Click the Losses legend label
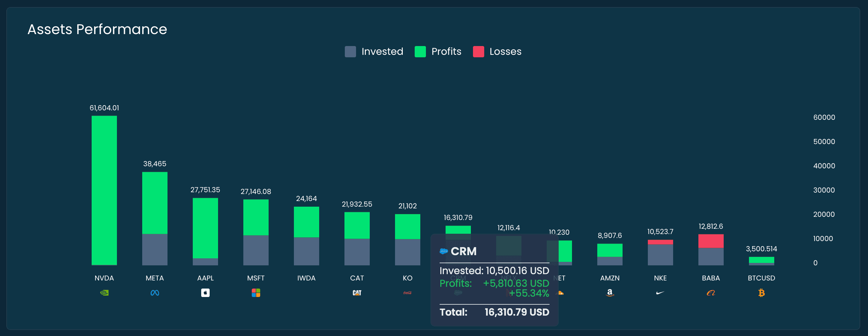This screenshot has height=336, width=868. pos(506,52)
